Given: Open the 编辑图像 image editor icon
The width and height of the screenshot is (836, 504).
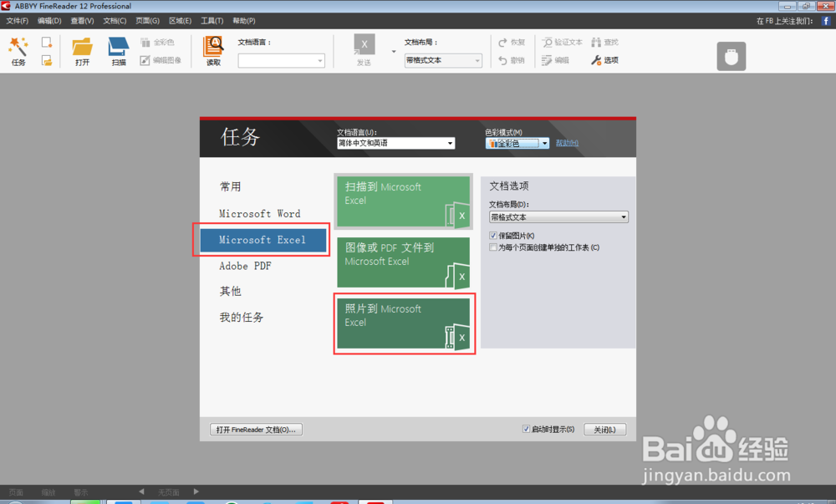Looking at the screenshot, I should (145, 60).
